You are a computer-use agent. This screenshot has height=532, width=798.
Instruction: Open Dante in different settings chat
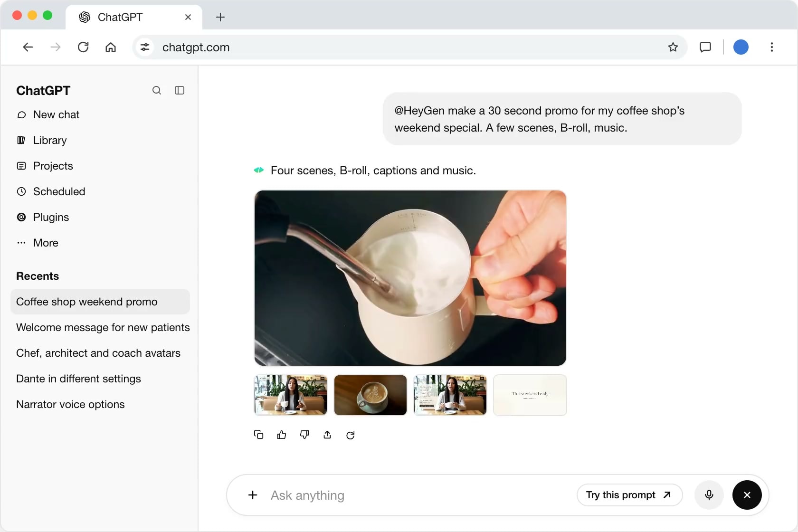point(79,379)
